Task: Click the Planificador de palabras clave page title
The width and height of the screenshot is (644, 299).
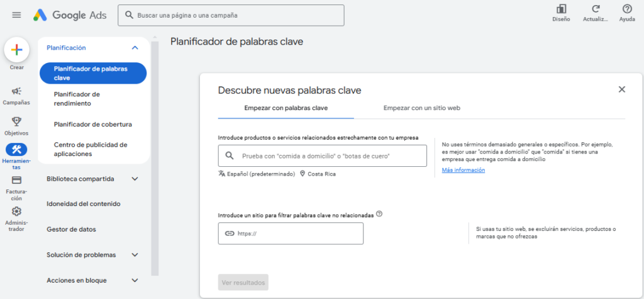Action: click(x=236, y=42)
